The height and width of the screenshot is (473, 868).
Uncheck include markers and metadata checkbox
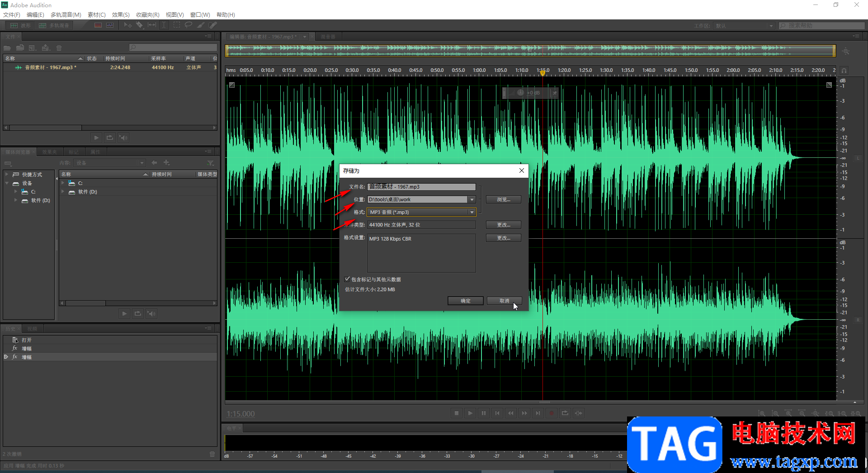click(347, 279)
